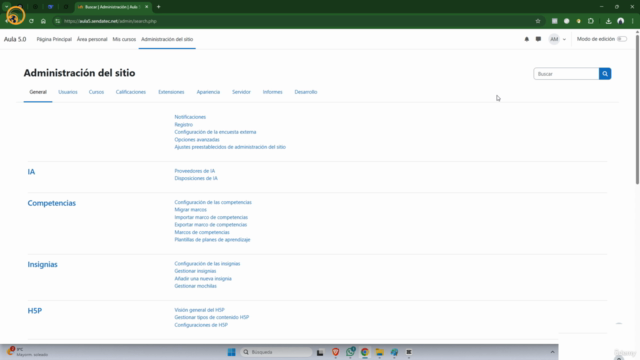Open Ajustes preestablecidos de administración del sitio
640x360 pixels.
point(230,147)
